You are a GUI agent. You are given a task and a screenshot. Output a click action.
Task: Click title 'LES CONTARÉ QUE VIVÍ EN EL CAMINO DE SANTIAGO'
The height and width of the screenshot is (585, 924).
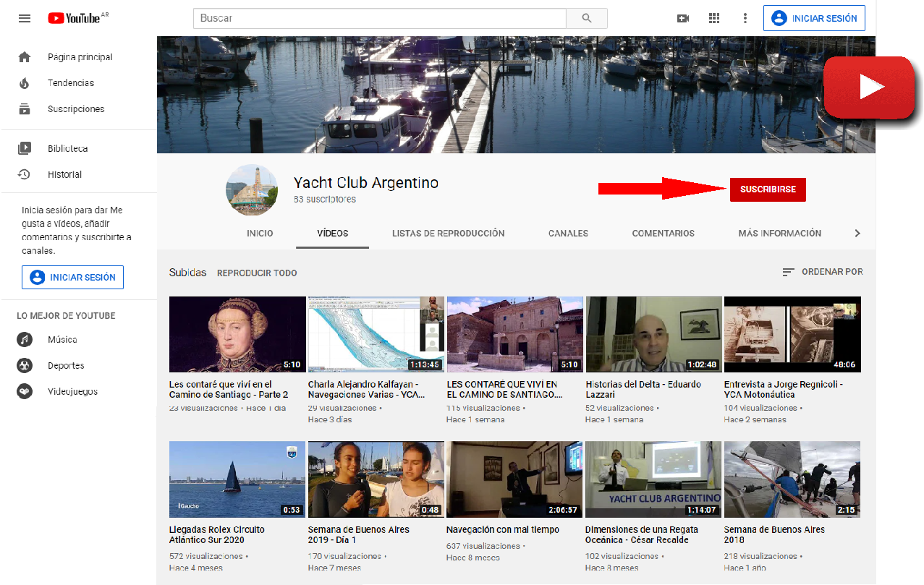(505, 390)
